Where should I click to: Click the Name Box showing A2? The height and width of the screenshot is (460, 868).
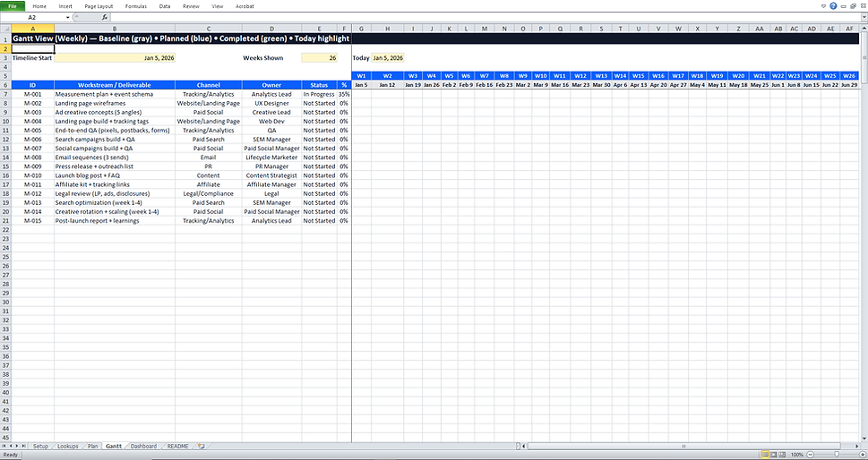point(32,17)
